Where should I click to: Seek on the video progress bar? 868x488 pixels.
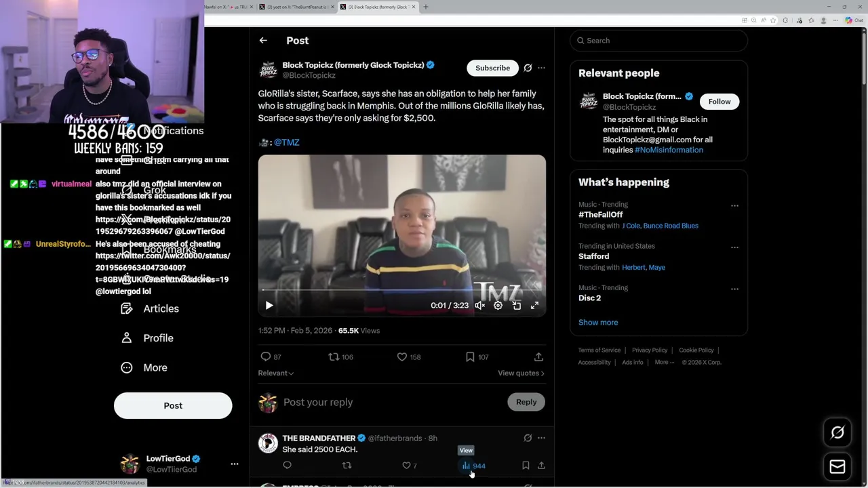tap(401, 290)
